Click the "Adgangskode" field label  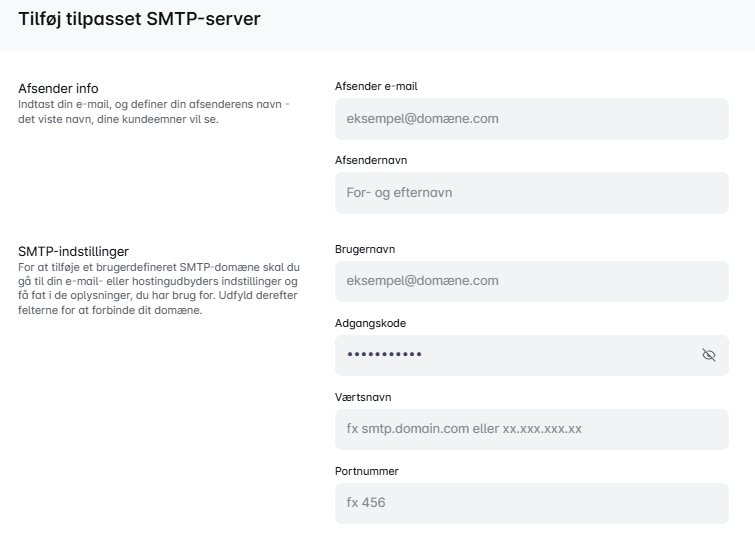coord(370,323)
